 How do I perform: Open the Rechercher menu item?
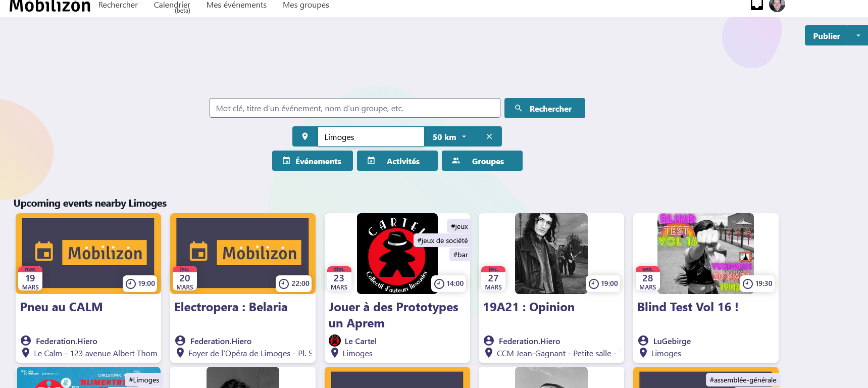118,5
